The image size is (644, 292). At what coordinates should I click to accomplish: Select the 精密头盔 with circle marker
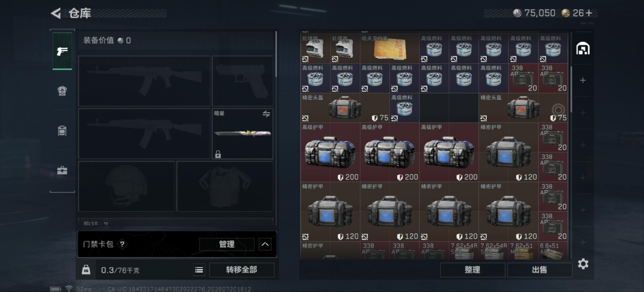click(523, 108)
